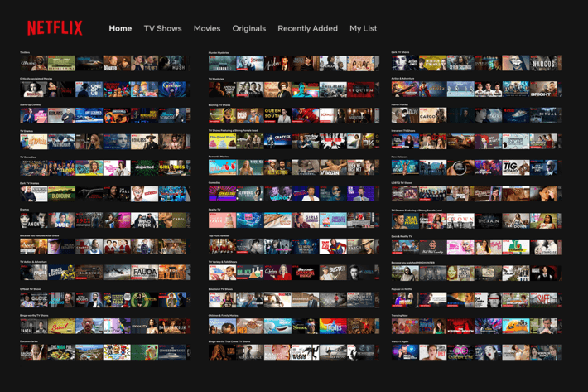Choose the One of Us thumbnail

tap(89, 90)
